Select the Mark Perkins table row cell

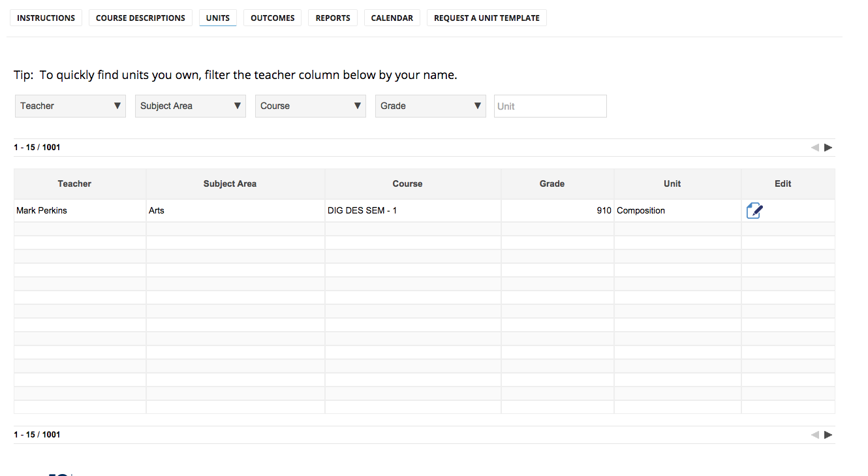(x=42, y=211)
